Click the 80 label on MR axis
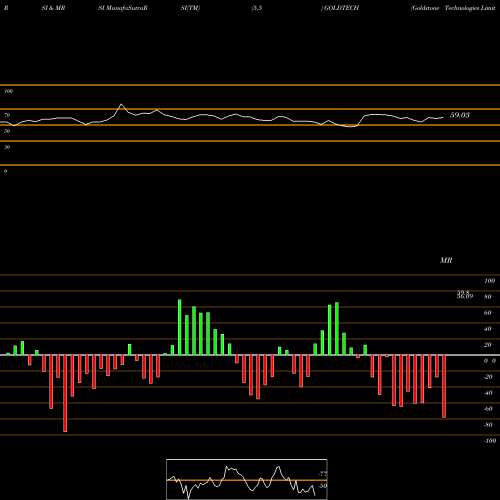This screenshot has height=500, width=500. pos(488,297)
